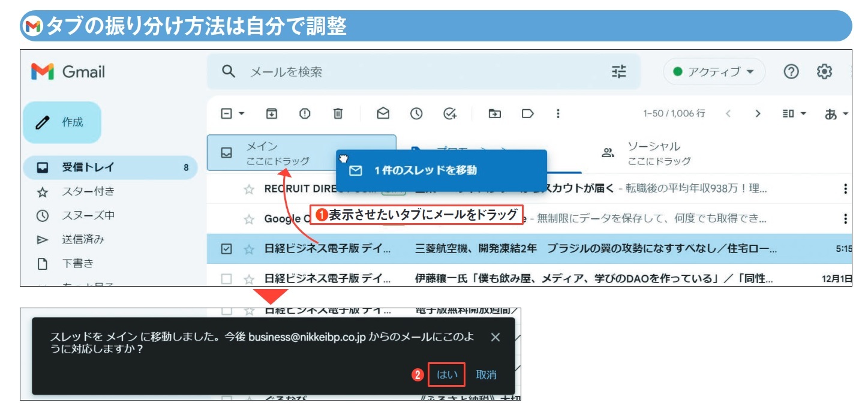Open スヌーズ中 in the sidebar
The height and width of the screenshot is (409, 868).
tap(88, 215)
